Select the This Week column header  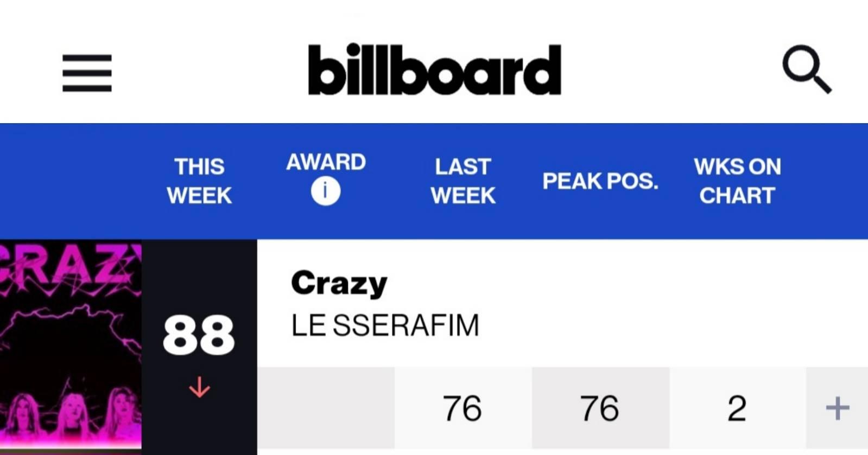pos(199,181)
